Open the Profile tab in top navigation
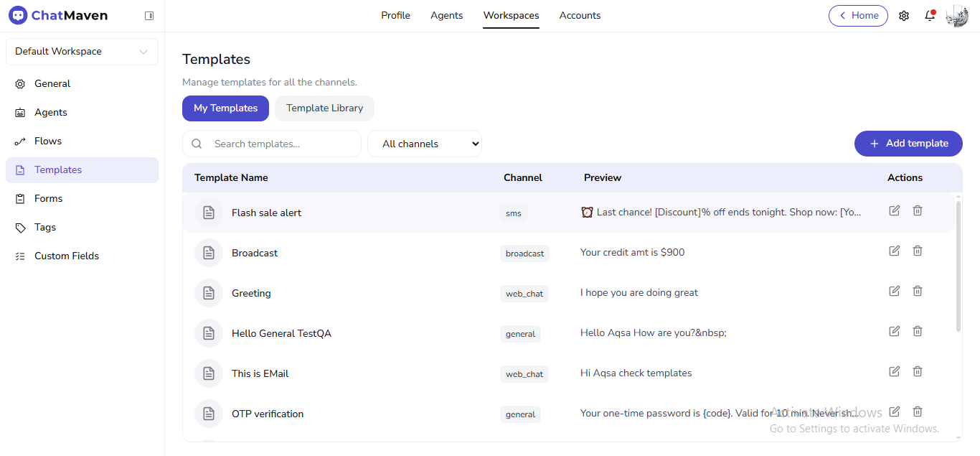The width and height of the screenshot is (980, 456). pyautogui.click(x=395, y=15)
